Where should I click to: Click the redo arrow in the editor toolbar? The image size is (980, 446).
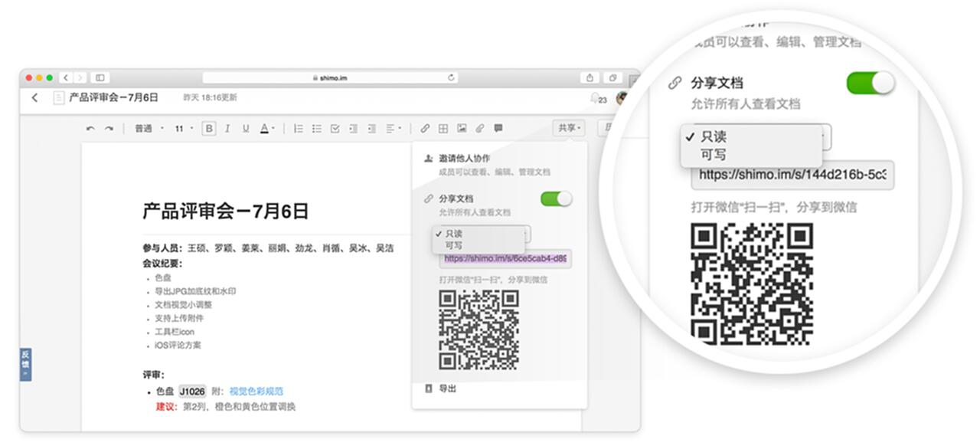coord(109,129)
